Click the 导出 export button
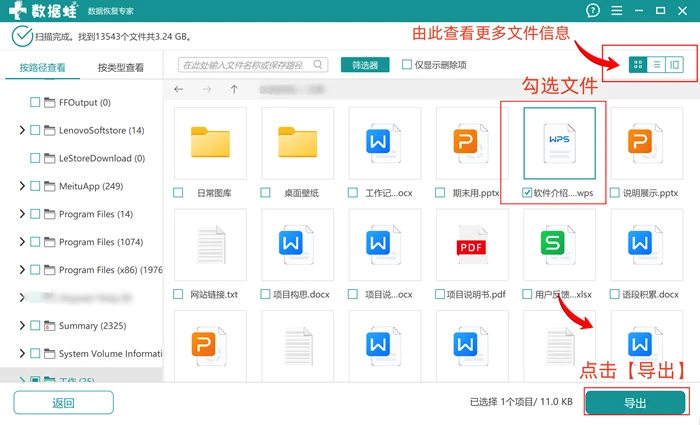700x425 pixels. [x=635, y=403]
